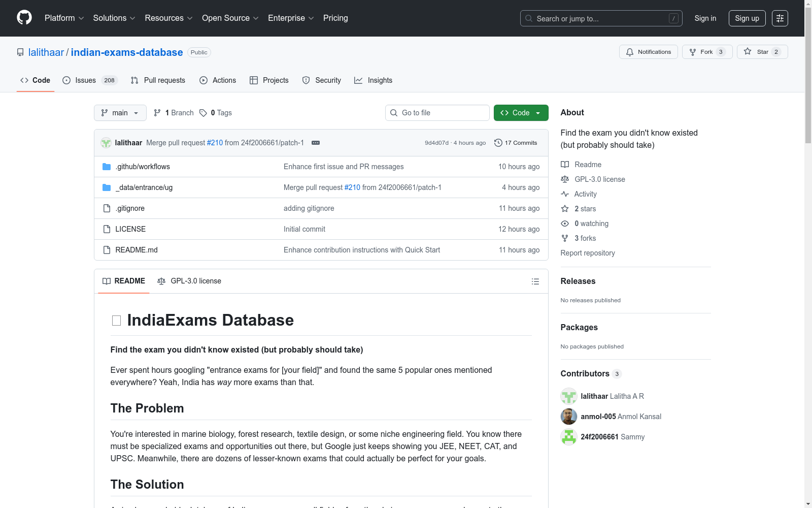This screenshot has width=812, height=508.
Task: Open the lalithaar owner profile link
Action: 46,52
